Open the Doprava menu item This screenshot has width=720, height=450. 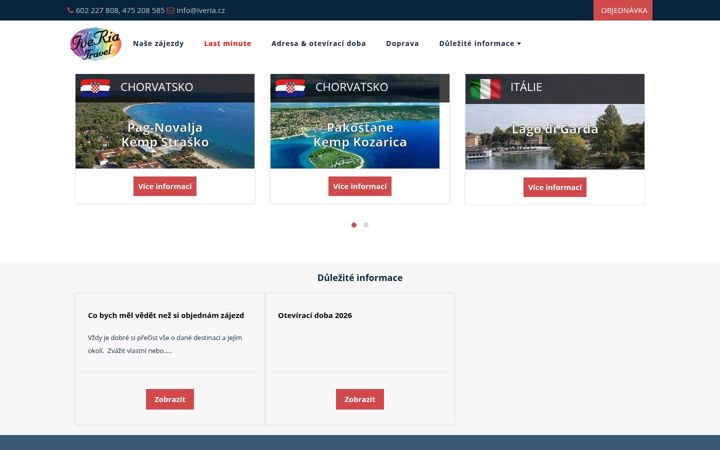point(402,44)
